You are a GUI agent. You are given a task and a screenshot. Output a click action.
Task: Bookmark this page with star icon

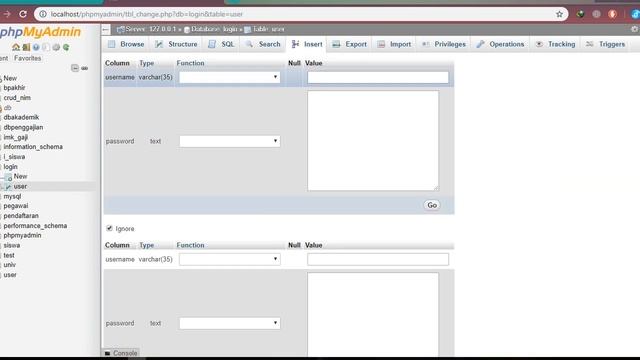[x=559, y=14]
